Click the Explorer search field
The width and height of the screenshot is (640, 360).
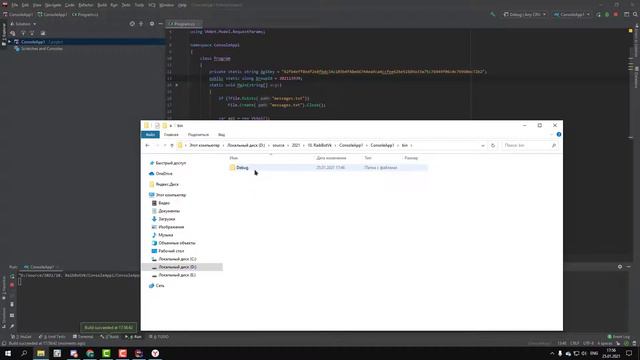pyautogui.click(x=529, y=145)
